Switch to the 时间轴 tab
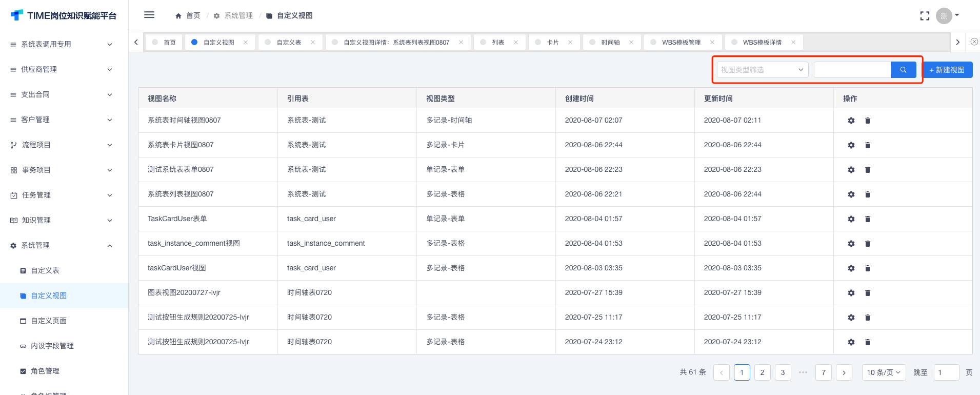This screenshot has width=980, height=395. click(611, 42)
